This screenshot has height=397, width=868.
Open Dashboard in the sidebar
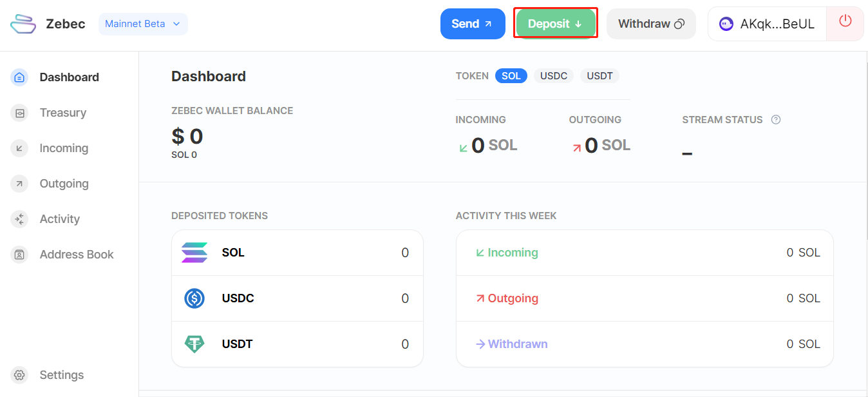click(69, 77)
